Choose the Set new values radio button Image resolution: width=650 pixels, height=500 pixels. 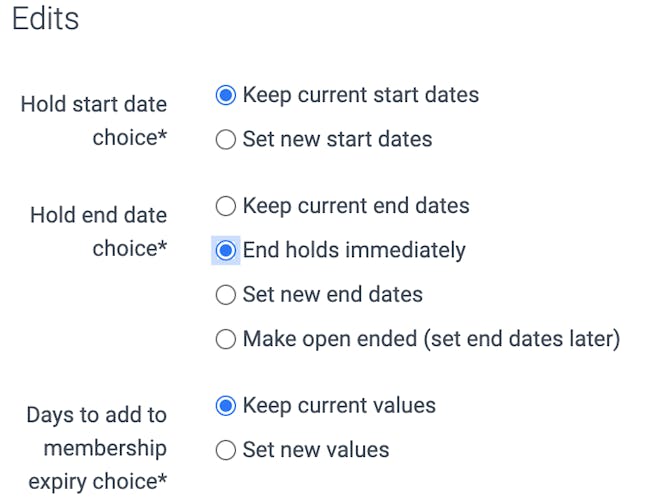pyautogui.click(x=226, y=450)
